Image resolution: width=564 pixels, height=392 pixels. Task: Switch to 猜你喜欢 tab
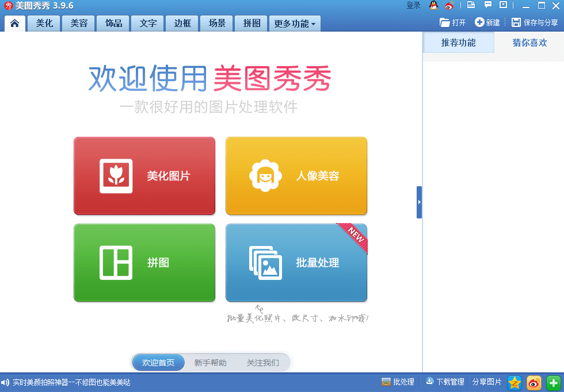point(529,43)
